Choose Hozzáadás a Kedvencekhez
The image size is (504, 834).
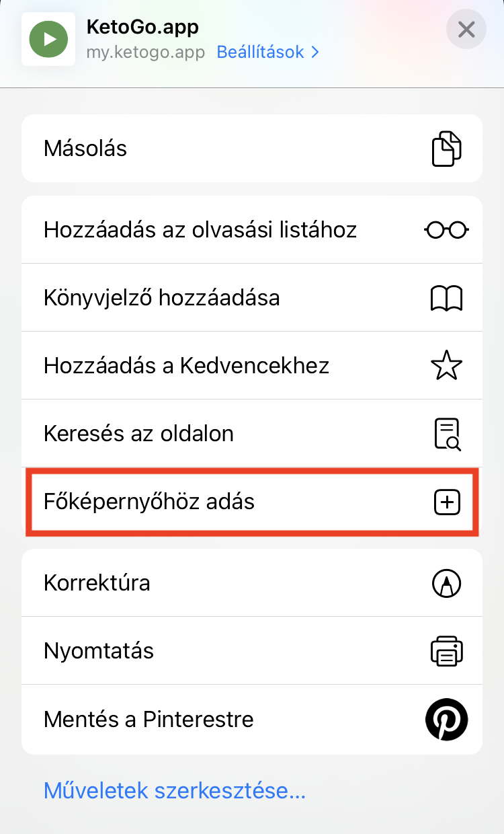(x=187, y=366)
